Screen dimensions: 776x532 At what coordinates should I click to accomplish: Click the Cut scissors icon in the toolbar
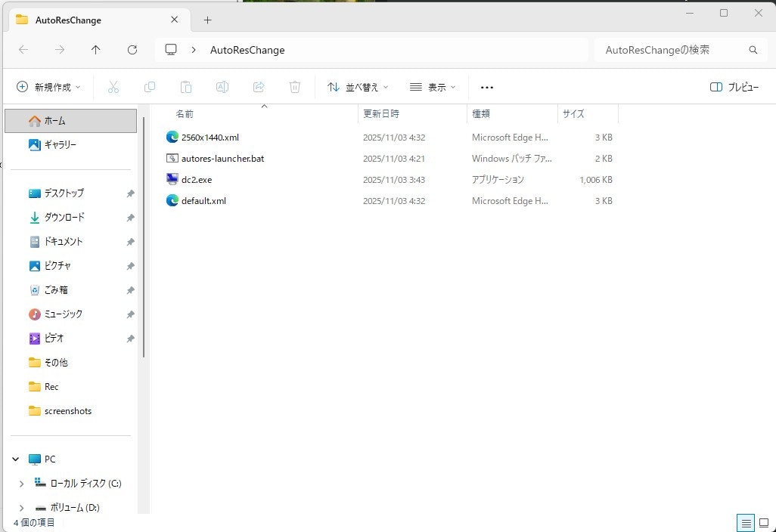pos(113,87)
